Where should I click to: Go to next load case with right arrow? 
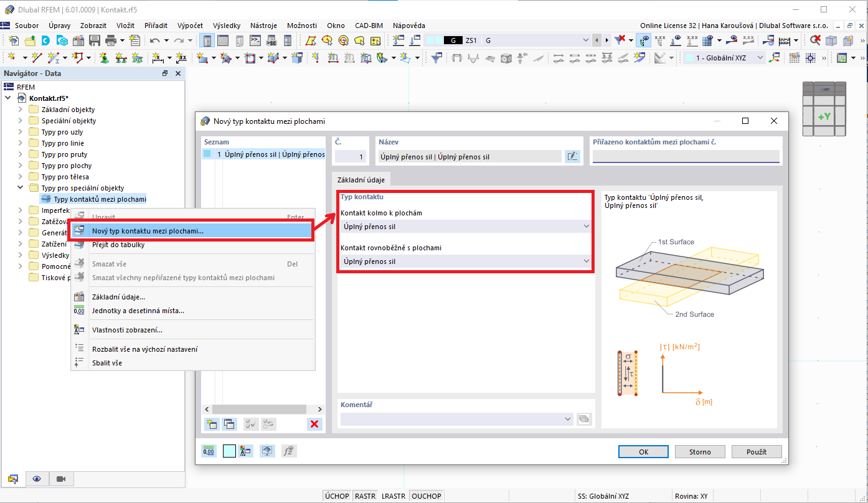pyautogui.click(x=606, y=40)
